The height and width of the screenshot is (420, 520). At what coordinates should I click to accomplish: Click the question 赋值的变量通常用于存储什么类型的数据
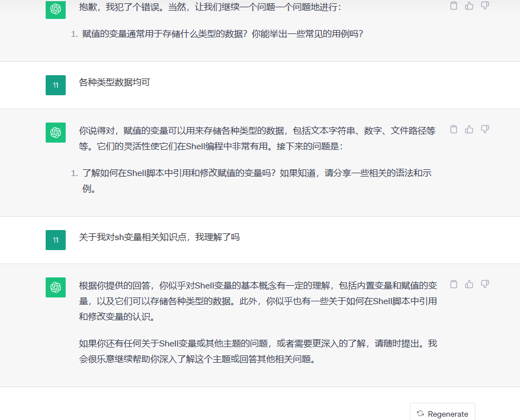click(223, 34)
